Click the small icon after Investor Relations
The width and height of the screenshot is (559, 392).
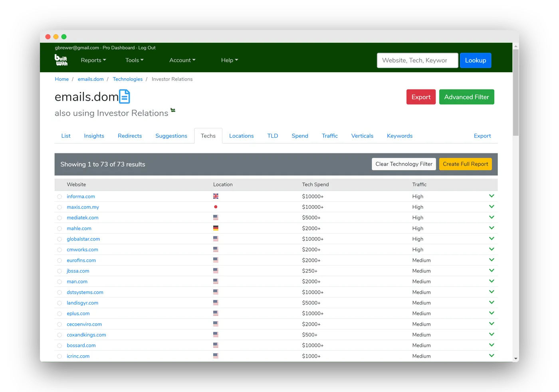tap(173, 110)
